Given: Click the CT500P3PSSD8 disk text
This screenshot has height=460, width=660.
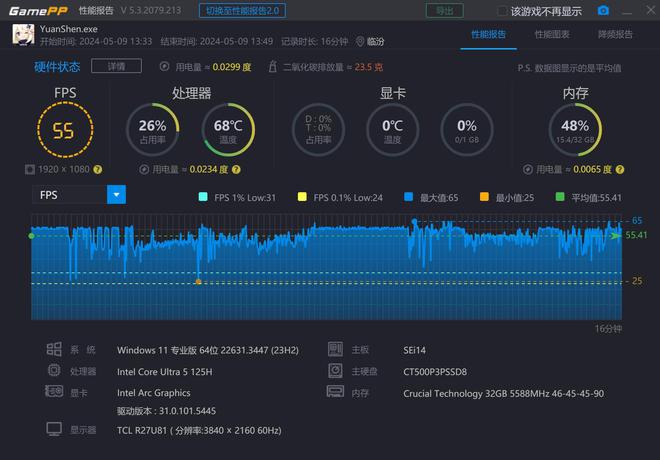Looking at the screenshot, I should point(435,372).
